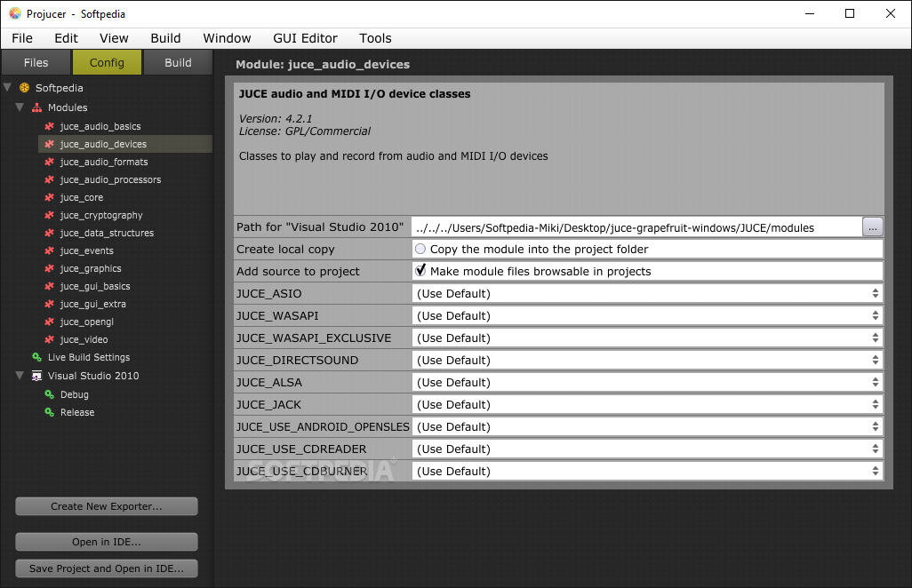This screenshot has height=588, width=912.
Task: Select juce_cryptography in the module tree
Action: pos(101,215)
